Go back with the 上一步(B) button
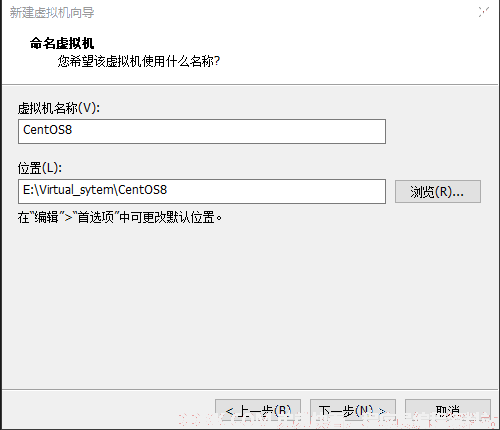 (258, 412)
